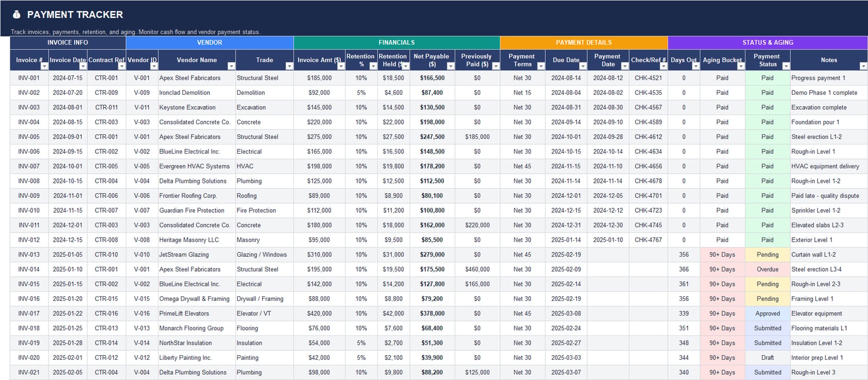The width and height of the screenshot is (868, 380).
Task: Open the Payment Terms filter dropdown
Action: click(540, 66)
